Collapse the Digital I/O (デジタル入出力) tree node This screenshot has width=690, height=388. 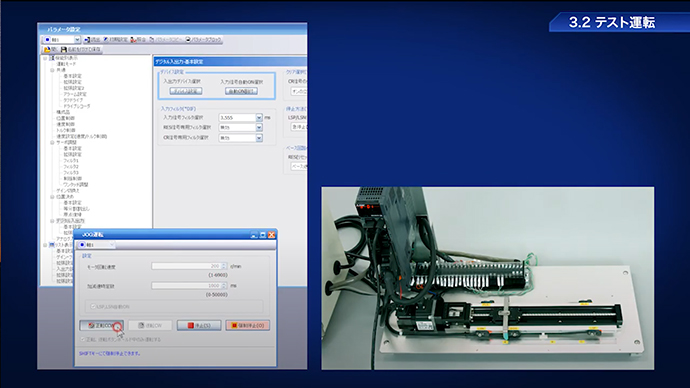(x=52, y=221)
